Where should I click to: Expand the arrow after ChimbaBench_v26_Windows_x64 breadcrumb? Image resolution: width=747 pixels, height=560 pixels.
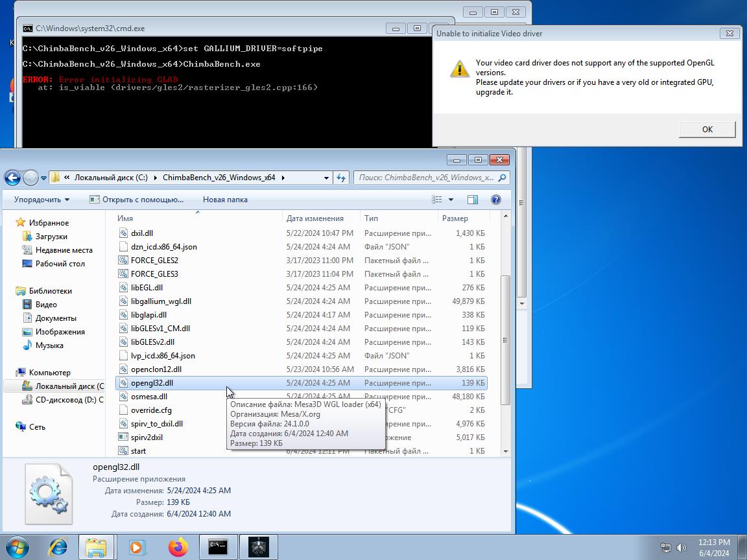click(283, 178)
